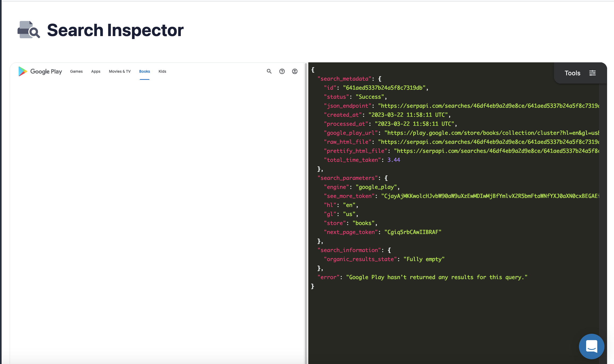Click the Search Inspector header icon
The width and height of the screenshot is (614, 364).
pos(28,30)
